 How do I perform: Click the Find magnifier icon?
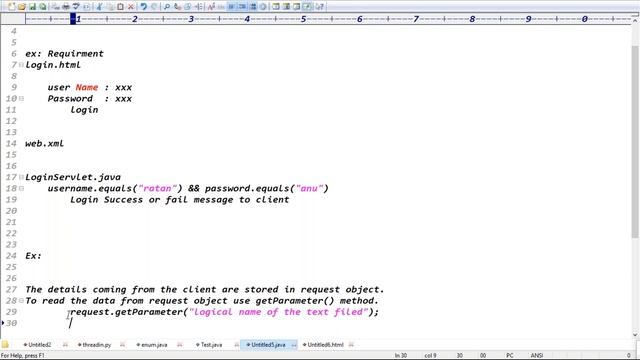tap(167, 7)
